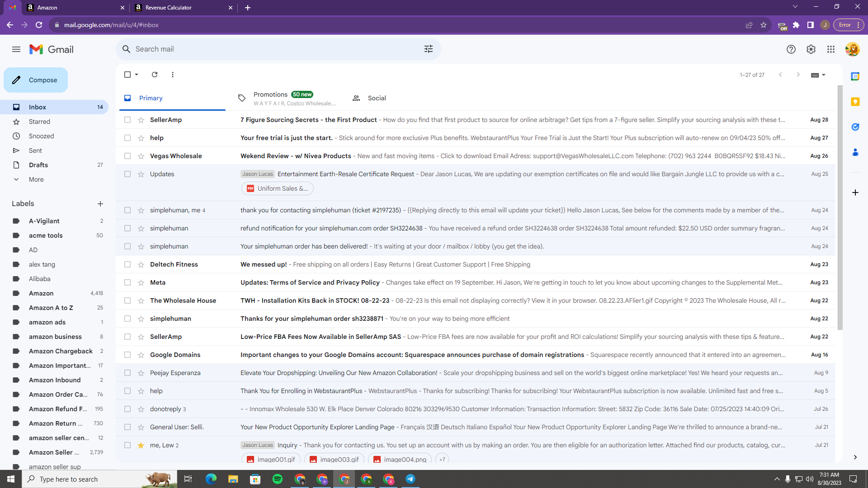Image resolution: width=868 pixels, height=488 pixels.
Task: Open Spotify from the taskbar
Action: 278,479
